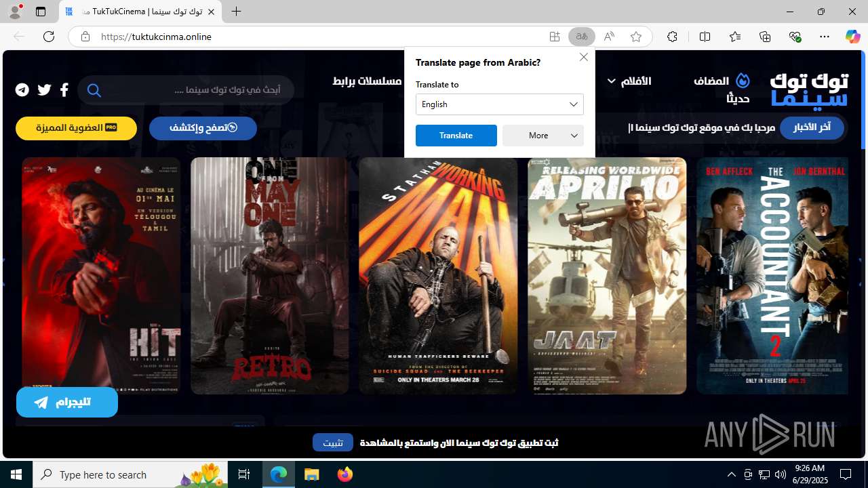The width and height of the screenshot is (868, 488).
Task: Click the search magnifier icon
Action: pos(94,90)
